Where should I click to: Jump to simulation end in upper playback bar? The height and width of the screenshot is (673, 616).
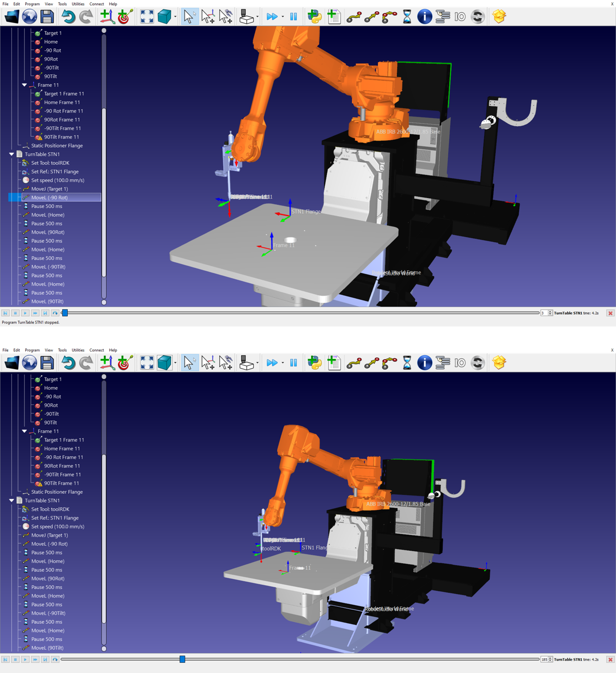pos(45,313)
